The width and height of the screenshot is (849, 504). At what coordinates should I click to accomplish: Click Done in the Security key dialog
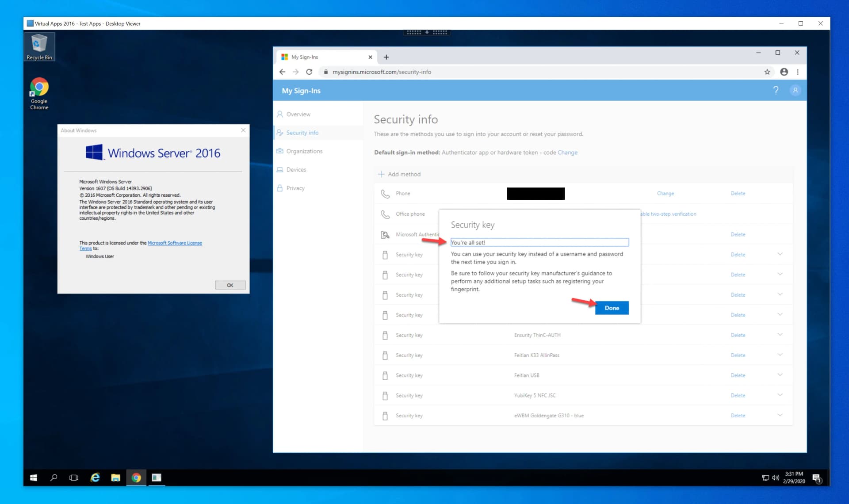click(x=612, y=308)
